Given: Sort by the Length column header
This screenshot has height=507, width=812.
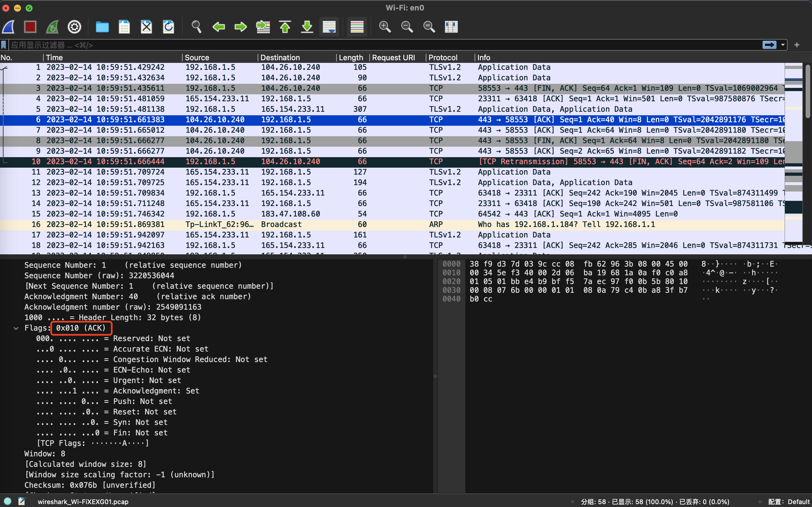Looking at the screenshot, I should pos(353,58).
